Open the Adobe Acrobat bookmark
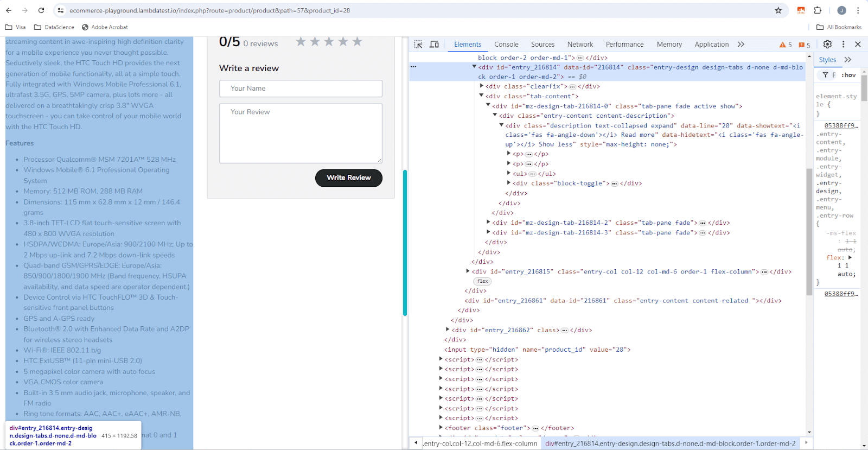The width and height of the screenshot is (868, 450). click(x=105, y=27)
